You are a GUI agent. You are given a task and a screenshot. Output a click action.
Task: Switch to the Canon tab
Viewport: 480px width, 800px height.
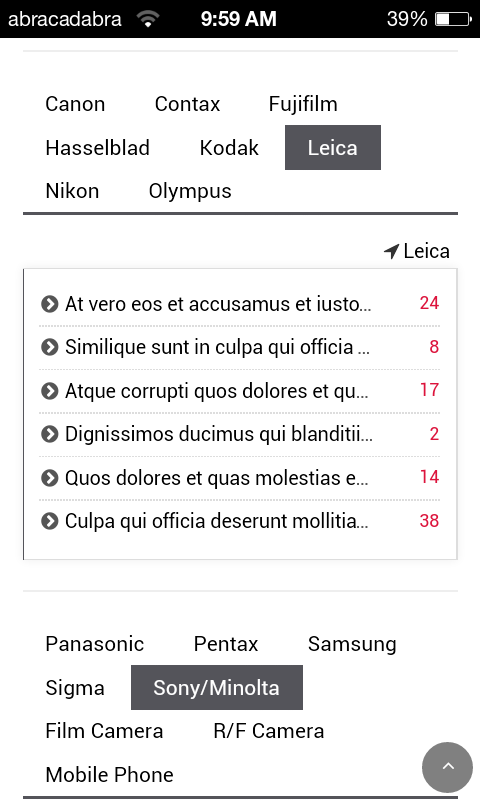75,104
